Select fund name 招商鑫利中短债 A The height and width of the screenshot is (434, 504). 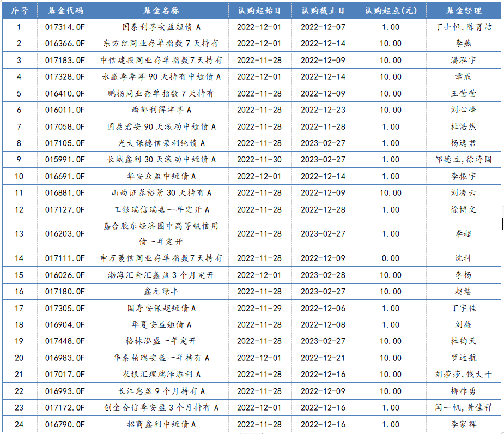(161, 425)
